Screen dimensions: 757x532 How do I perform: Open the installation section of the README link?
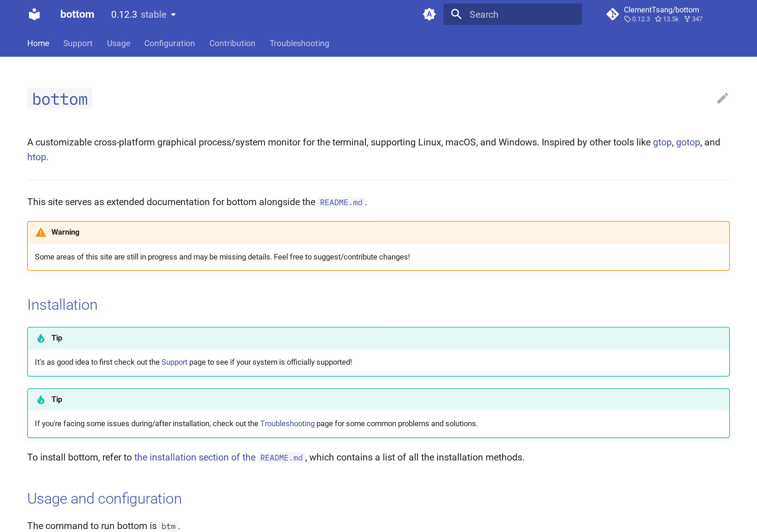coord(219,457)
